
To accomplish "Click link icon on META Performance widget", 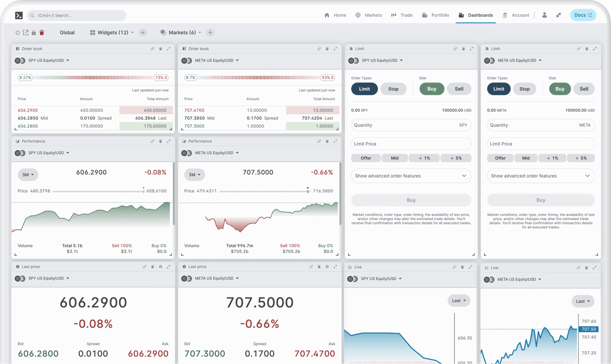I will (x=319, y=141).
